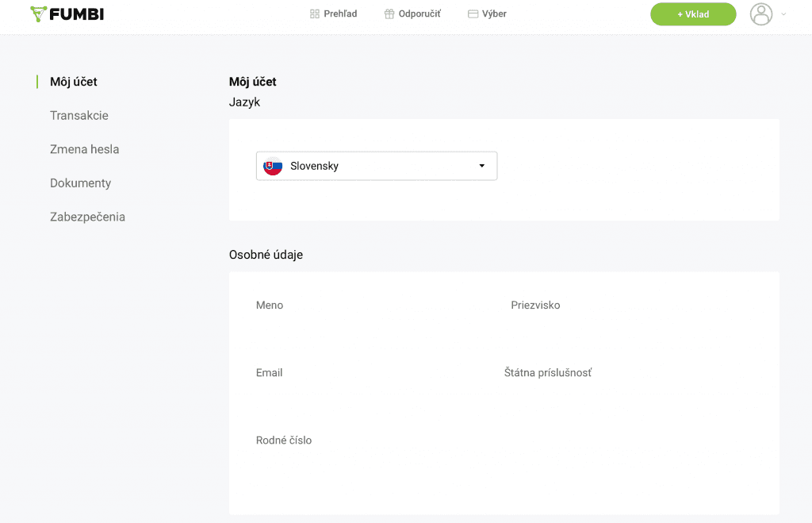Click the Odporučiť gift icon

point(389,13)
